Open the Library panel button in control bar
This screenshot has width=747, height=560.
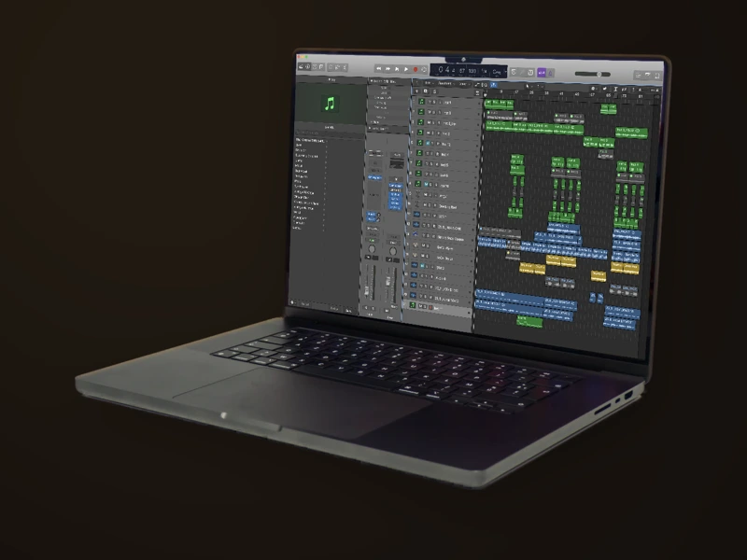click(x=301, y=66)
